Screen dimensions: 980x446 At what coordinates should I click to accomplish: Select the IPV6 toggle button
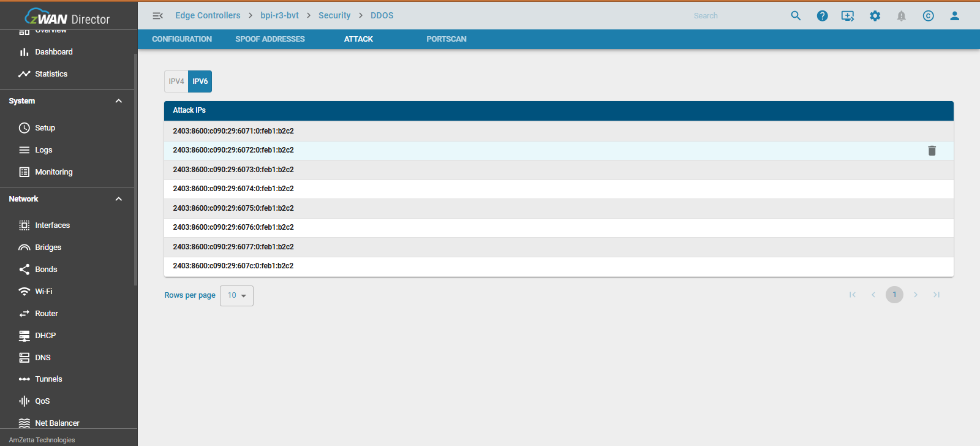click(x=200, y=81)
